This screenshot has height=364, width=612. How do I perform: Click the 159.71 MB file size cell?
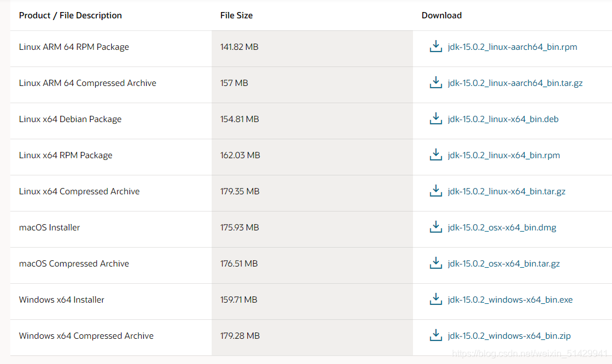pos(312,301)
